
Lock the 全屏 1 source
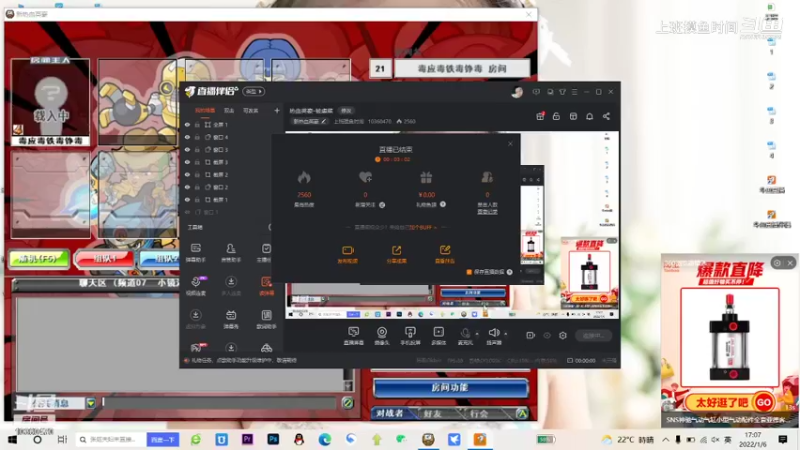pos(197,124)
